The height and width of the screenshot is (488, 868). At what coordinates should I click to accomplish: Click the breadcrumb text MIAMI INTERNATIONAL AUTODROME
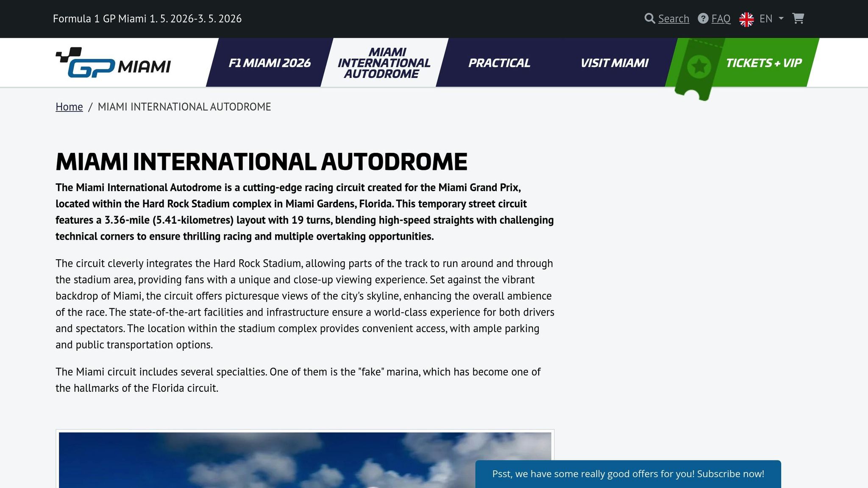(184, 107)
